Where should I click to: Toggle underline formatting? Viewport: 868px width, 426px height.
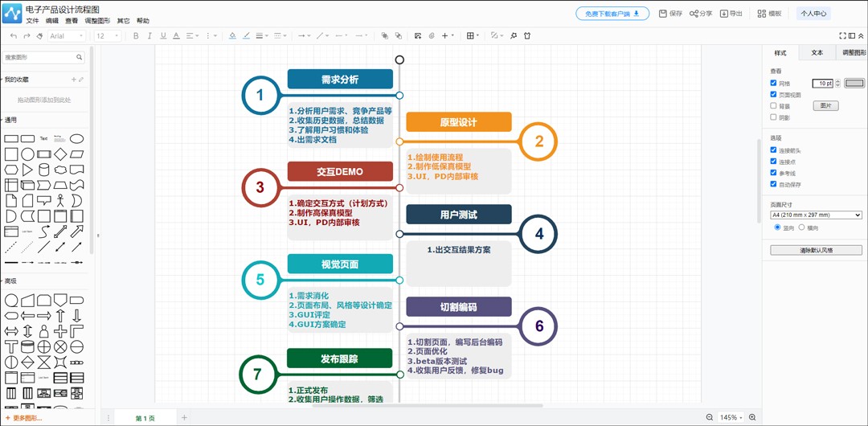162,36
